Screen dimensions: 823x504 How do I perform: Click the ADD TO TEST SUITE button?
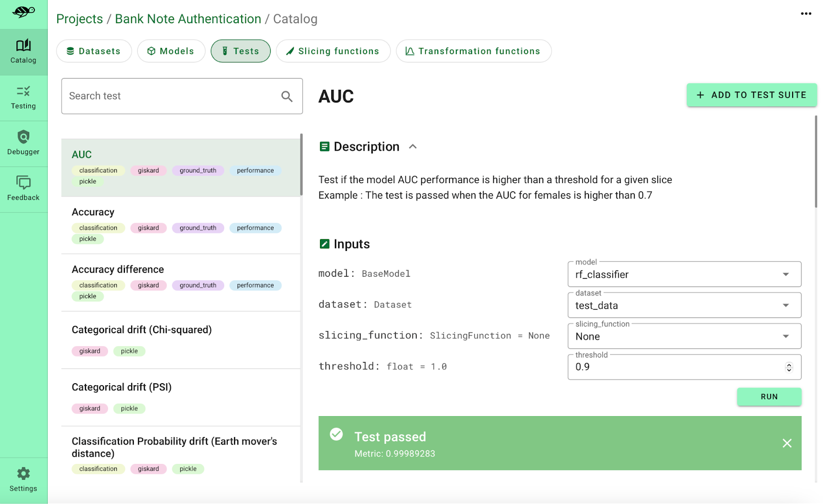coord(752,95)
